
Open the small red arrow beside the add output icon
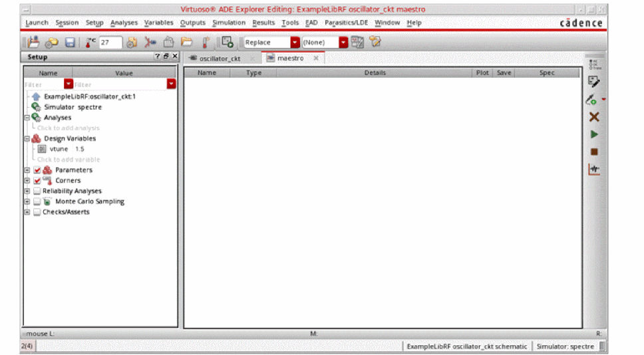click(603, 99)
